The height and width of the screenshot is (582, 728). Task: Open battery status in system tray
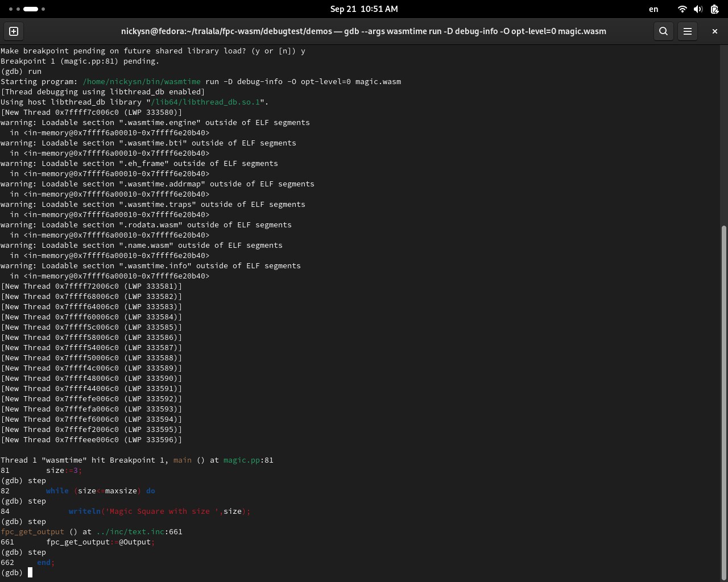pyautogui.click(x=715, y=9)
